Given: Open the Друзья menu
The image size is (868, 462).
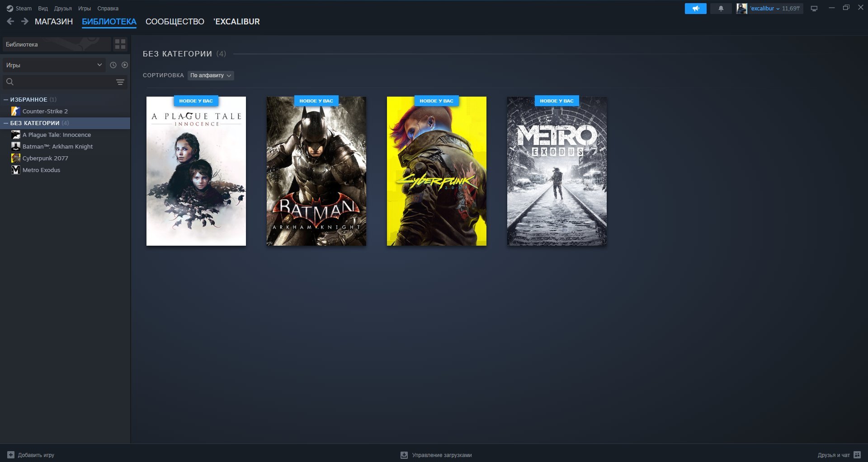Looking at the screenshot, I should [x=63, y=8].
